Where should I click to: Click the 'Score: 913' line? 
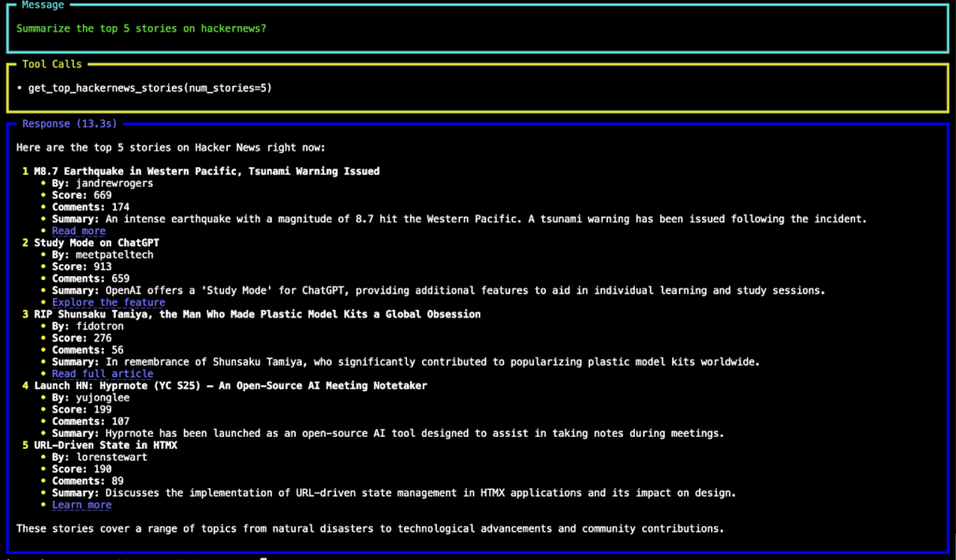(x=82, y=266)
